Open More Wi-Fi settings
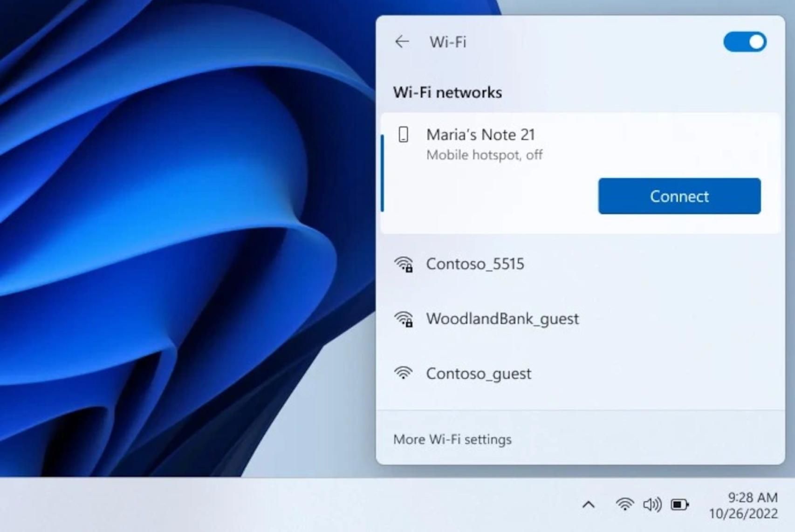This screenshot has height=532, width=795. click(x=452, y=439)
